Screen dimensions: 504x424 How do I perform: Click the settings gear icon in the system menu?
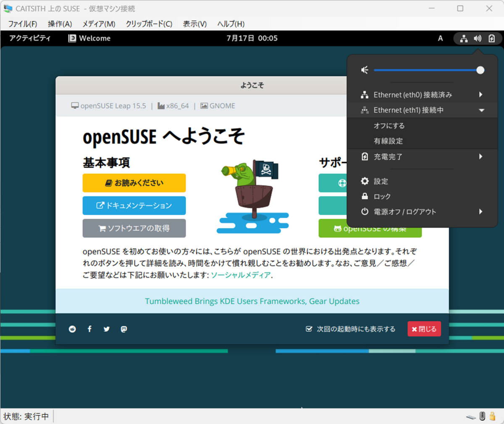tap(365, 181)
